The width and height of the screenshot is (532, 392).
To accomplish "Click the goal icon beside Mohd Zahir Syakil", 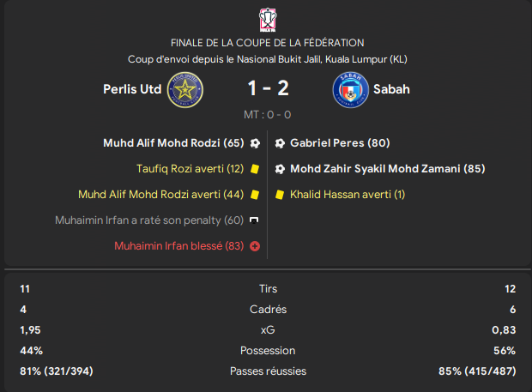I will [x=280, y=169].
